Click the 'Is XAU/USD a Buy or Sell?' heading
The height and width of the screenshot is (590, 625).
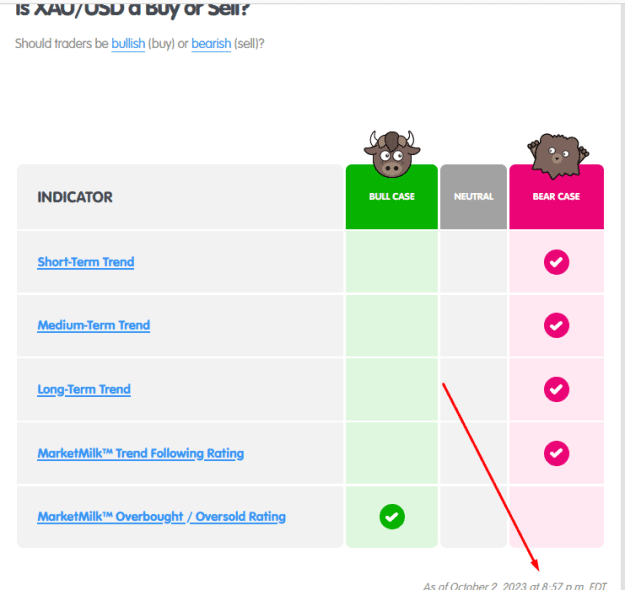tap(132, 9)
